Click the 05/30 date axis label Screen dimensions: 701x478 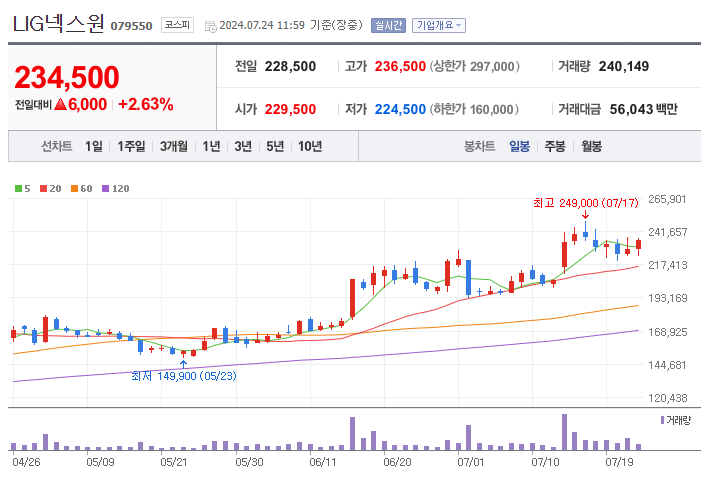(x=249, y=462)
